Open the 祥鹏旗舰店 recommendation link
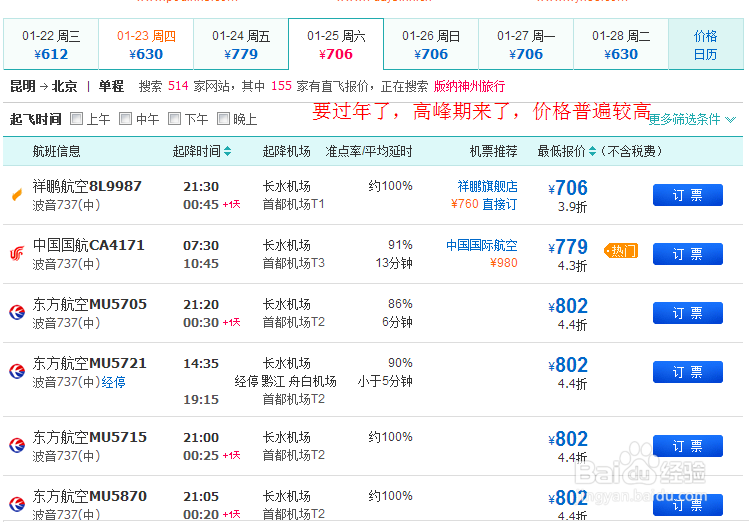Screen dimensions: 749x522 [487, 186]
